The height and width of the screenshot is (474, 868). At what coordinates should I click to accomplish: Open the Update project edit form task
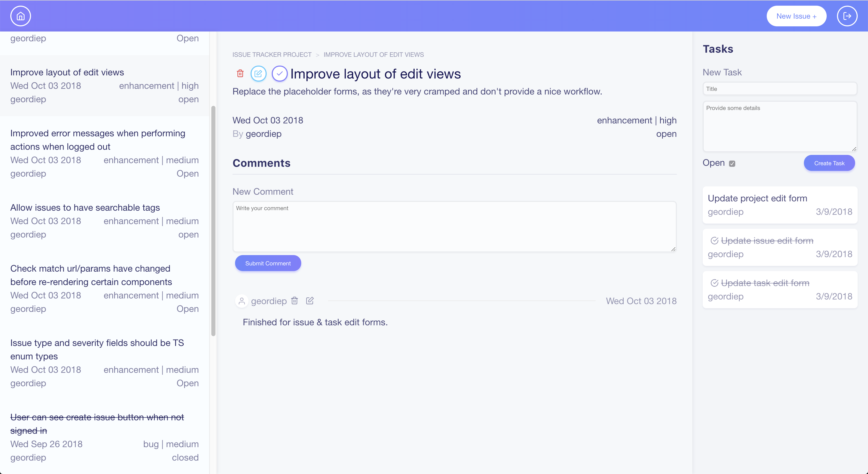click(757, 198)
